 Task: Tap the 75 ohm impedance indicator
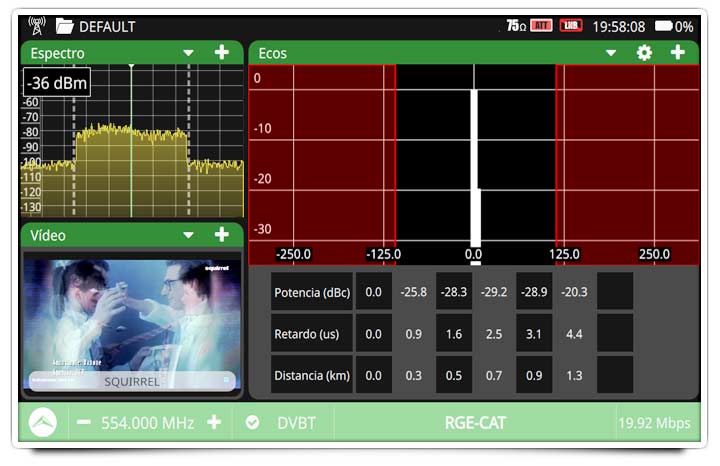516,26
